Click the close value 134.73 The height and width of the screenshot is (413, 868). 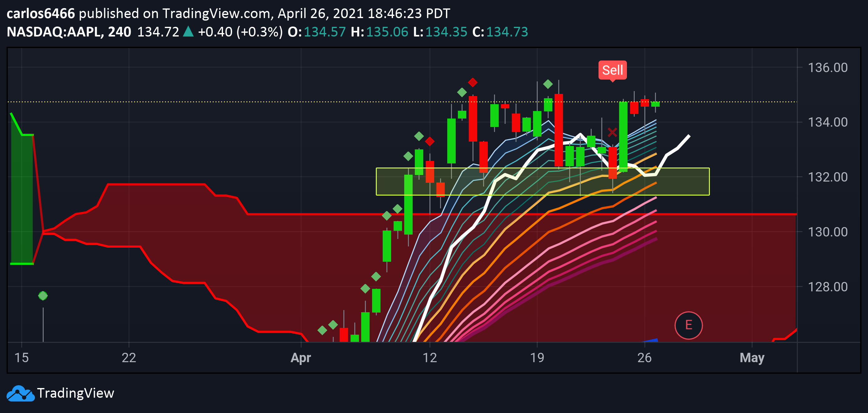click(507, 32)
